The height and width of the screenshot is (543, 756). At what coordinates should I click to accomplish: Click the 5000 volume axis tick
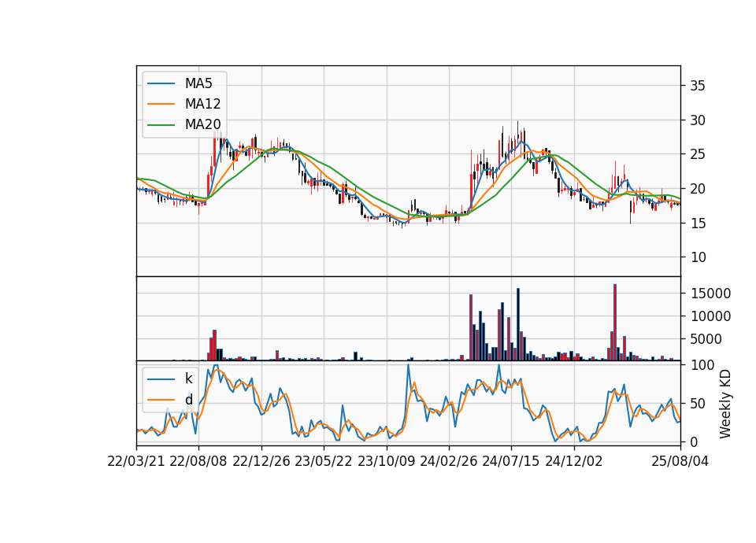click(x=706, y=339)
